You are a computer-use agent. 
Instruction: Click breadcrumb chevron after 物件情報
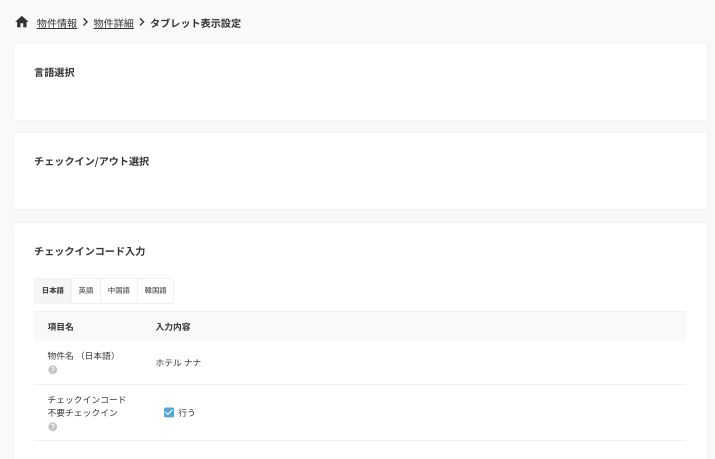[x=85, y=22]
